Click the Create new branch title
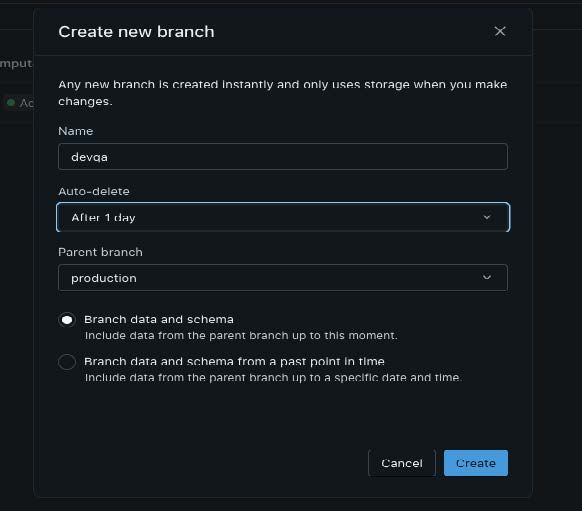 (x=136, y=32)
